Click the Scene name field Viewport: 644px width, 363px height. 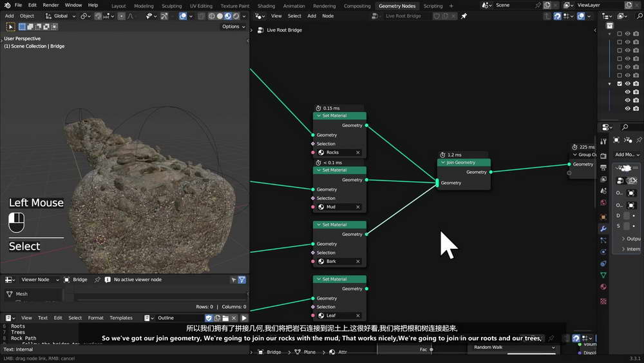click(514, 5)
